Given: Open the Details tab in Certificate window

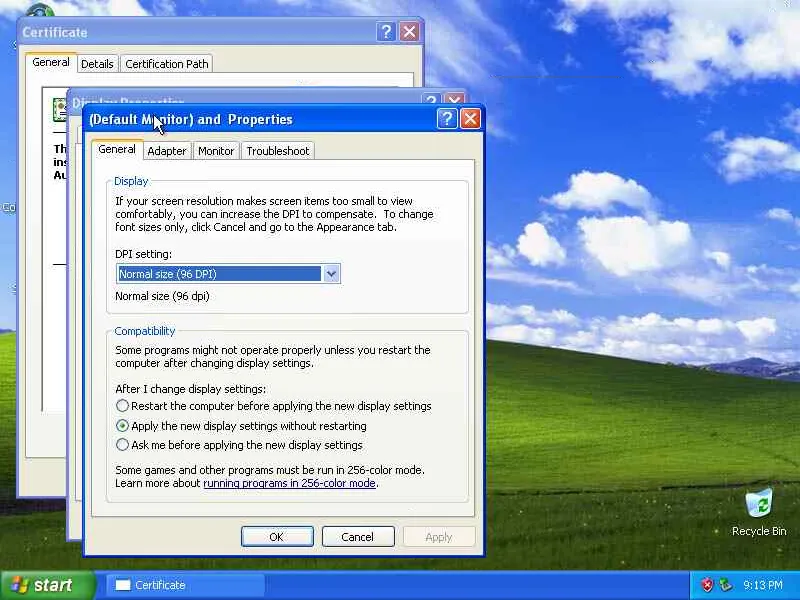Looking at the screenshot, I should pyautogui.click(x=97, y=64).
